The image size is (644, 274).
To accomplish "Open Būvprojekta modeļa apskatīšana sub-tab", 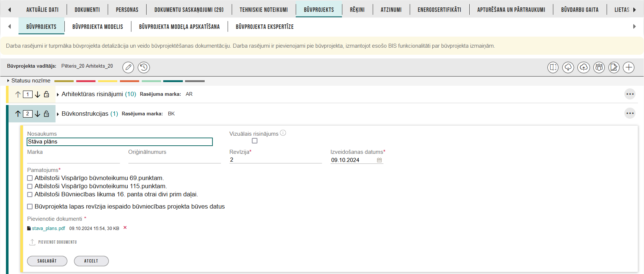I will click(x=180, y=27).
